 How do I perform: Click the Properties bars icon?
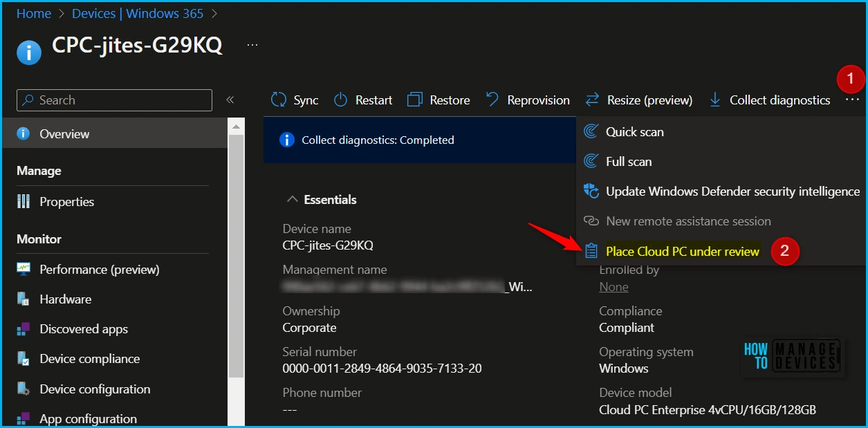coord(24,202)
